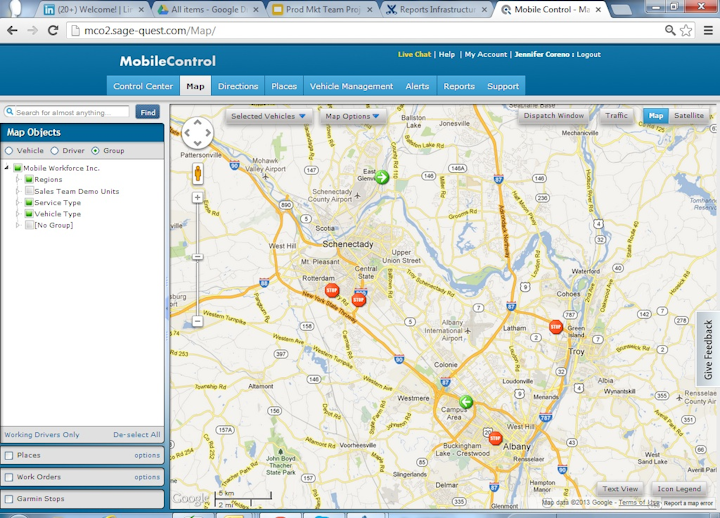The height and width of the screenshot is (518, 720).
Task: Click the Mobile Workforce Inc. green group icon
Action: [18, 168]
